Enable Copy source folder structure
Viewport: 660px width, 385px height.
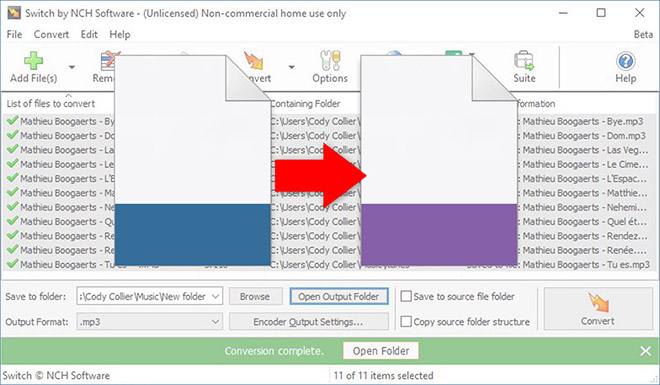pos(406,321)
